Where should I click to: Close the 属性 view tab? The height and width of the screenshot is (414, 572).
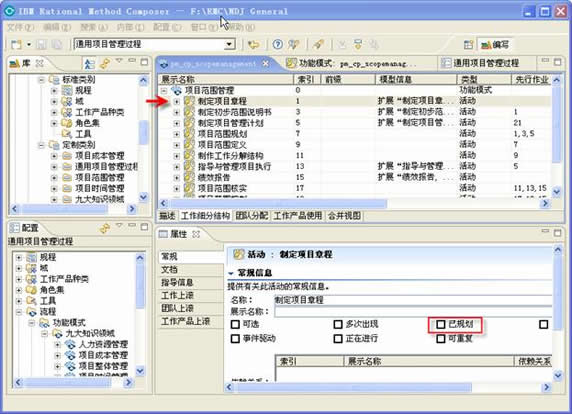(196, 234)
